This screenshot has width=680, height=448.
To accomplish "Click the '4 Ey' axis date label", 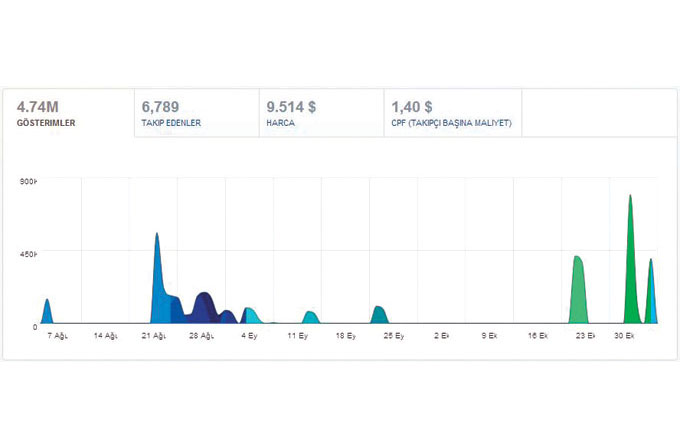I will coord(249,336).
